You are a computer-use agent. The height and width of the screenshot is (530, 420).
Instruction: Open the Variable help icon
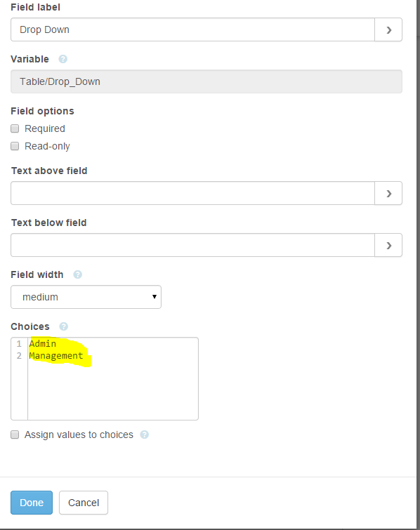pyautogui.click(x=63, y=59)
